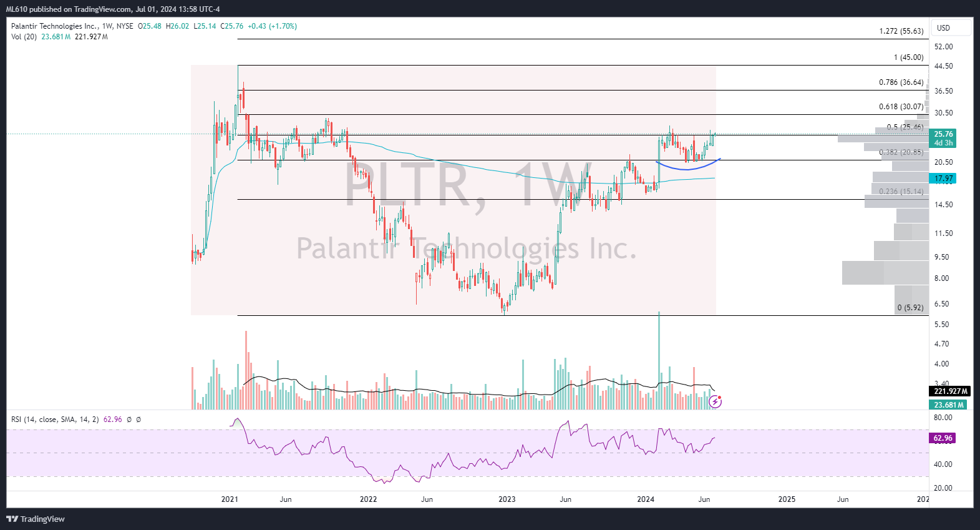Select the 1 (45.00) Fibonacci label

click(x=909, y=57)
